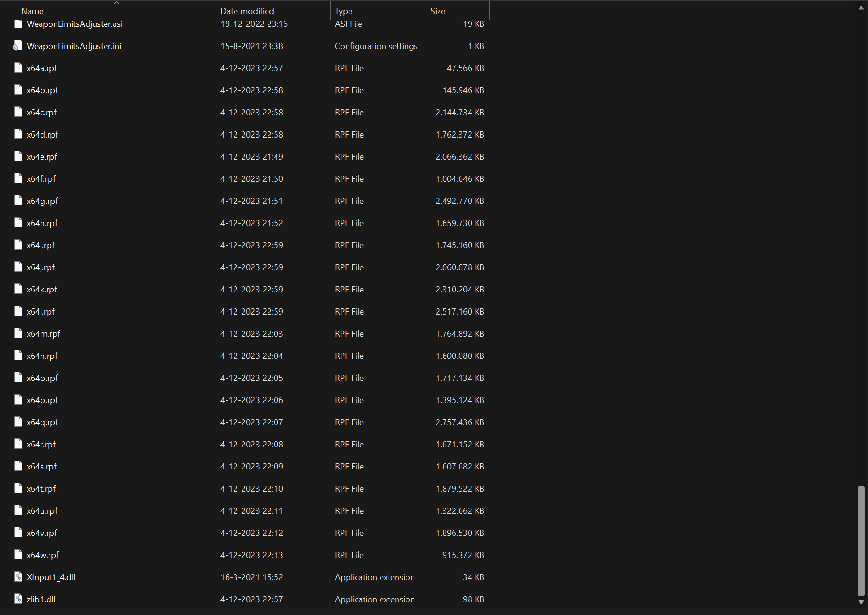Click the WeaponLimitsAdjuster.asi file icon
Screen dimensions: 868x615
pos(18,24)
